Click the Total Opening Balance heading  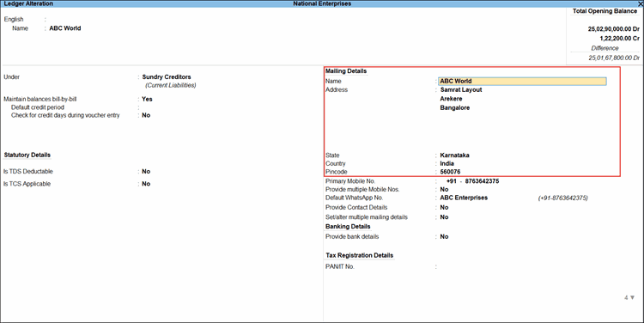(x=605, y=11)
